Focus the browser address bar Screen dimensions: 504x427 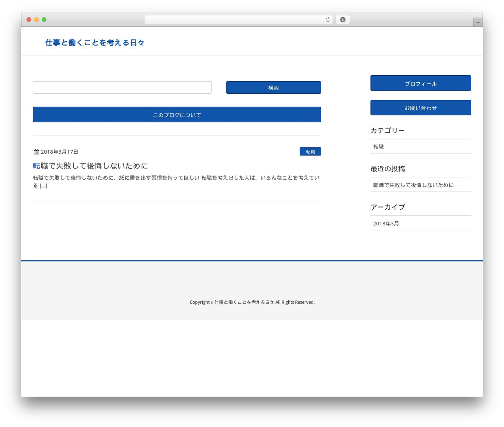pyautogui.click(x=238, y=20)
